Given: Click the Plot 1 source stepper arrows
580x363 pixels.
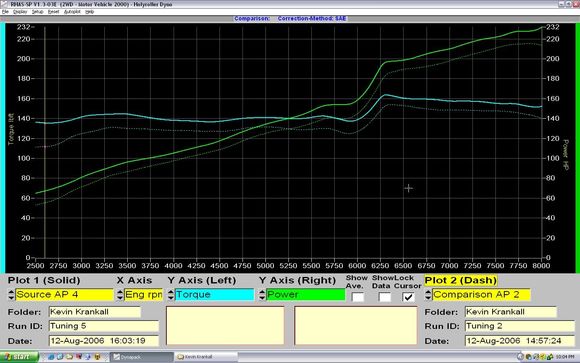Looking at the screenshot, I should coord(11,295).
